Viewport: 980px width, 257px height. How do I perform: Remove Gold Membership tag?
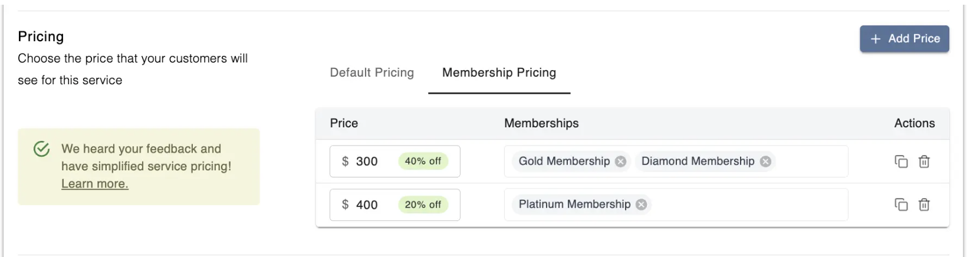pyautogui.click(x=620, y=162)
